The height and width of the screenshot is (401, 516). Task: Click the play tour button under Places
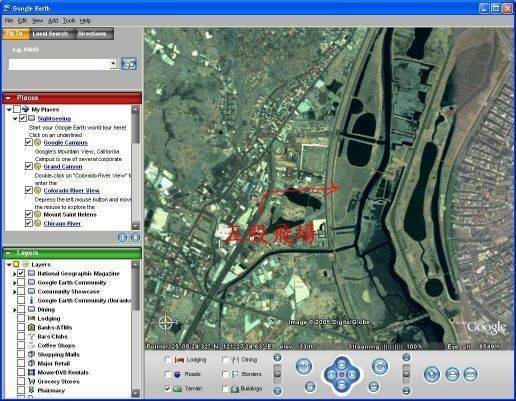pos(122,237)
